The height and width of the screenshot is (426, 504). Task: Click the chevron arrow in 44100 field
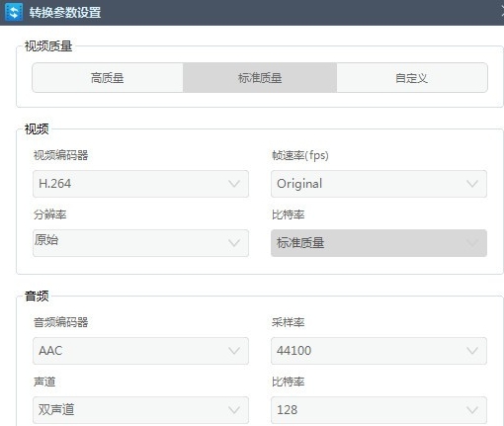(x=472, y=351)
